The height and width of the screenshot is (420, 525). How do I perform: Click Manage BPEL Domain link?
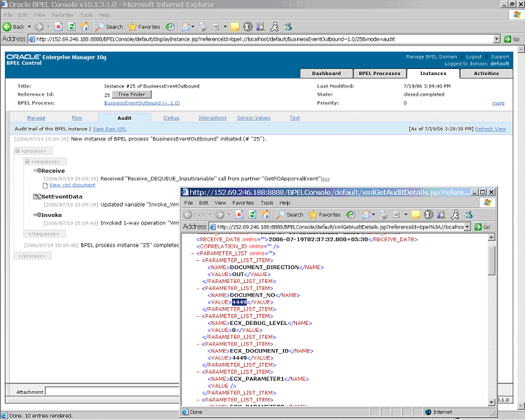pyautogui.click(x=431, y=57)
